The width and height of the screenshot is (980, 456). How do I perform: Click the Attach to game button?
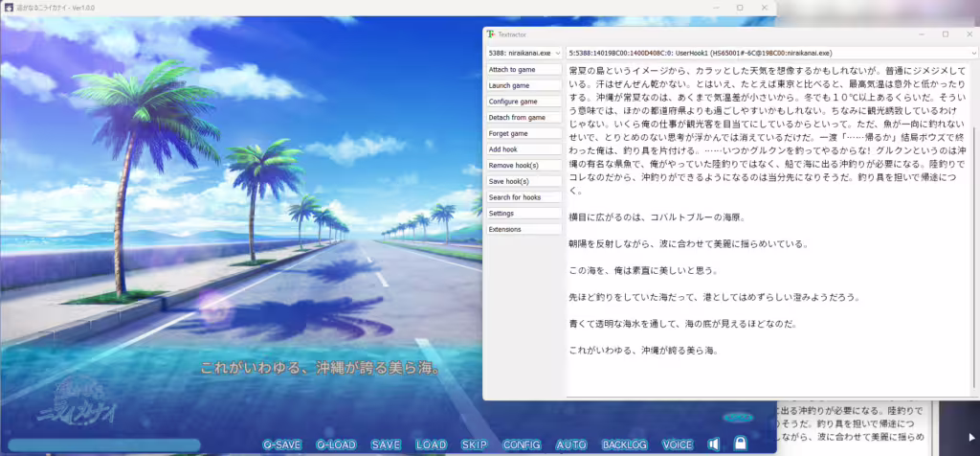(524, 69)
